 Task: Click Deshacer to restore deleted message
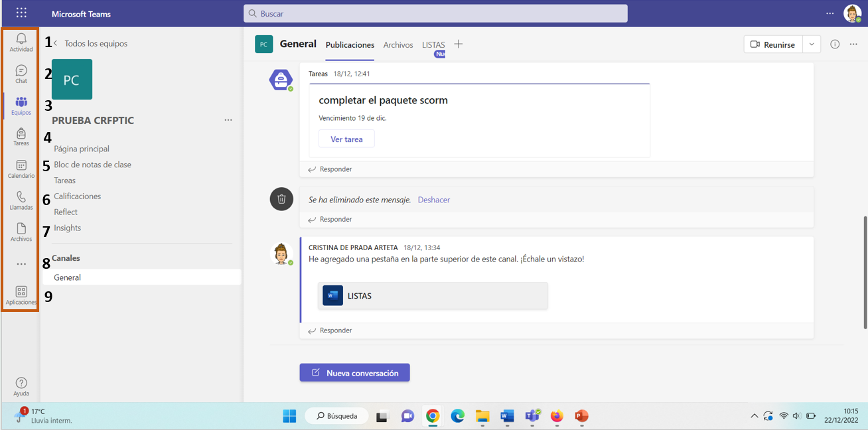pos(434,200)
